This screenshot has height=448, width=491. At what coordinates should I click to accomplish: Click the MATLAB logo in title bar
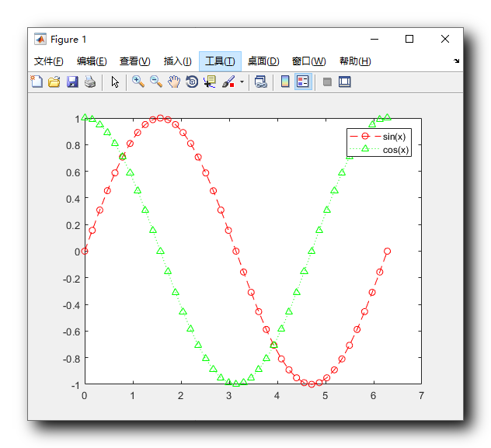40,39
